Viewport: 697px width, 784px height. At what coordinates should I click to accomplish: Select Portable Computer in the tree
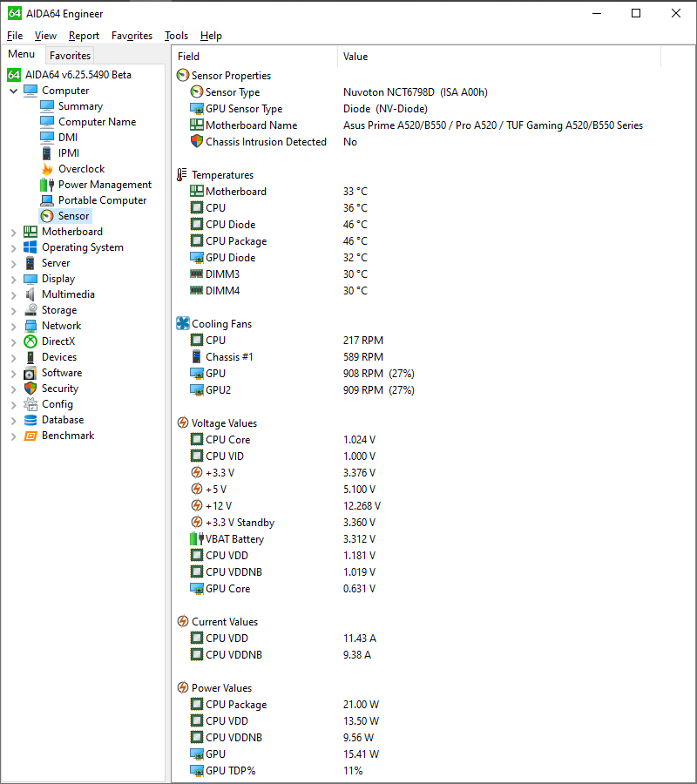(103, 200)
